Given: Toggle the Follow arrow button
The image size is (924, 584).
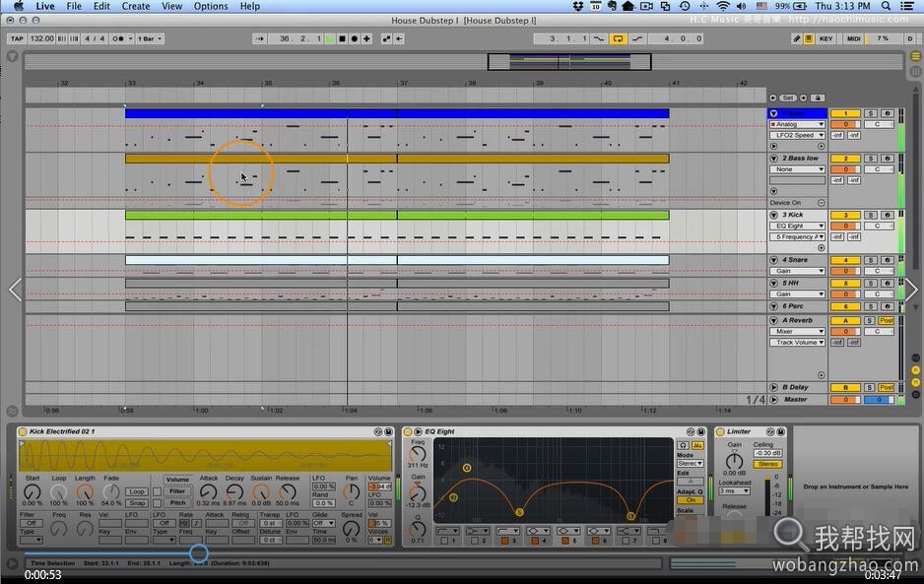Looking at the screenshot, I should 259,38.
